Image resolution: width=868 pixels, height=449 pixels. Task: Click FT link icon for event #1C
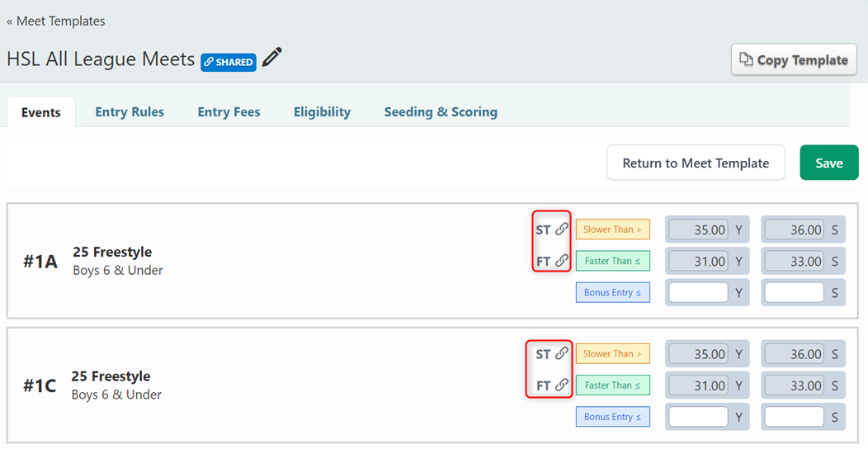(x=561, y=385)
